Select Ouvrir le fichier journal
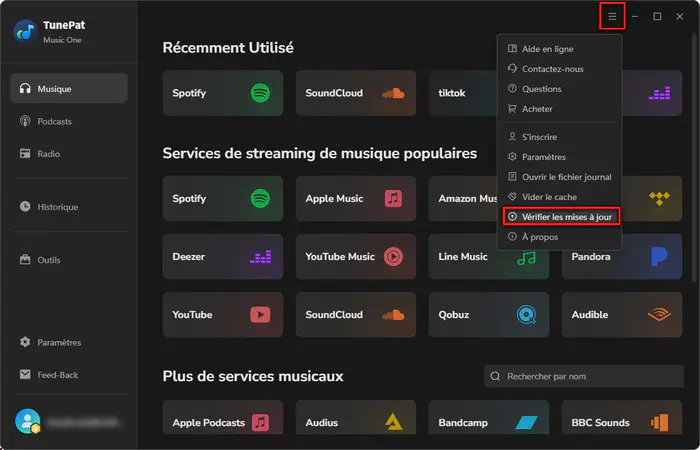This screenshot has width=700, height=450. [559, 177]
